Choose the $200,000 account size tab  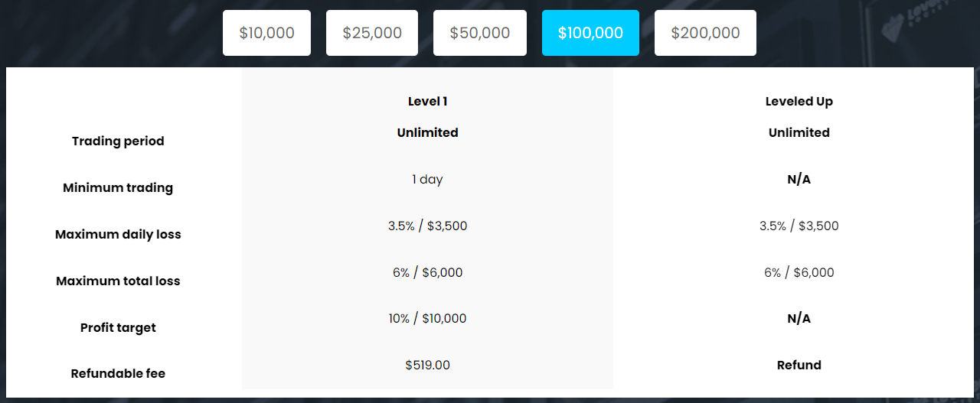coord(705,33)
